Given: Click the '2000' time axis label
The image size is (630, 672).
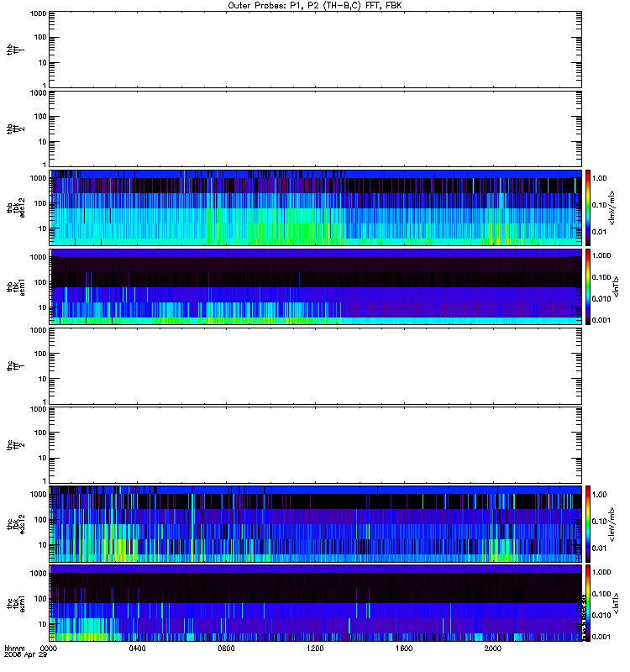Looking at the screenshot, I should [x=493, y=648].
